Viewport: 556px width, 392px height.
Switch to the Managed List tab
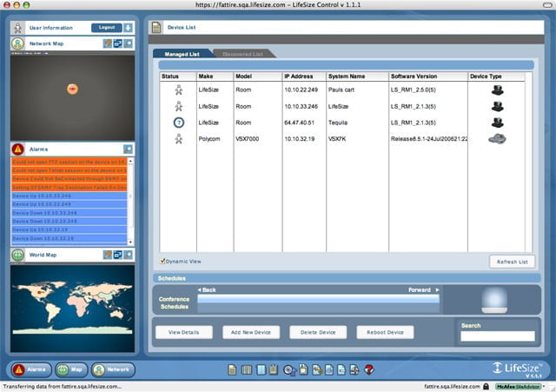(x=182, y=54)
